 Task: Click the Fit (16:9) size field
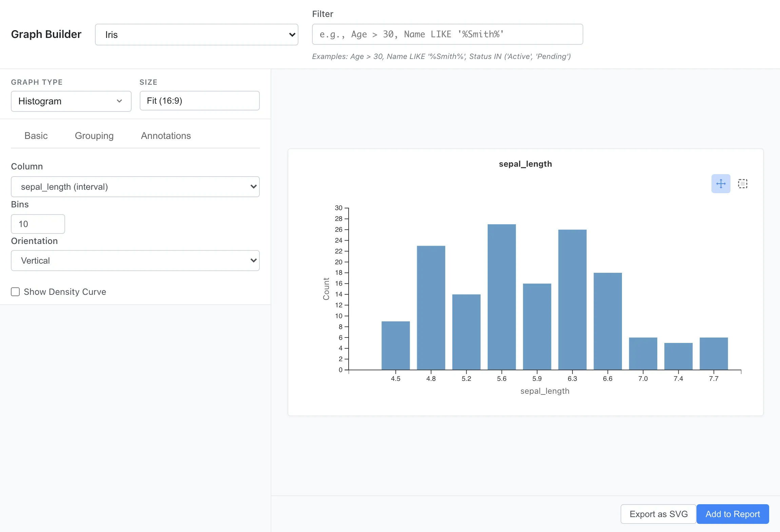pos(199,101)
